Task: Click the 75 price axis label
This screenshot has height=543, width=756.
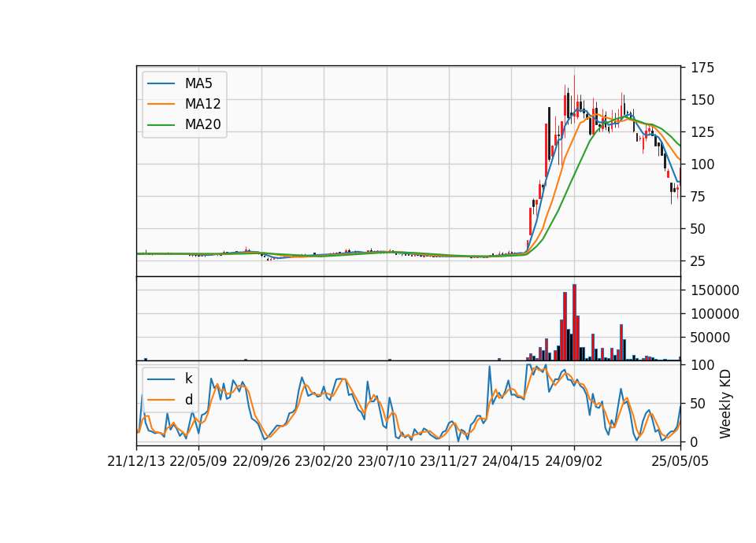Action: (699, 197)
